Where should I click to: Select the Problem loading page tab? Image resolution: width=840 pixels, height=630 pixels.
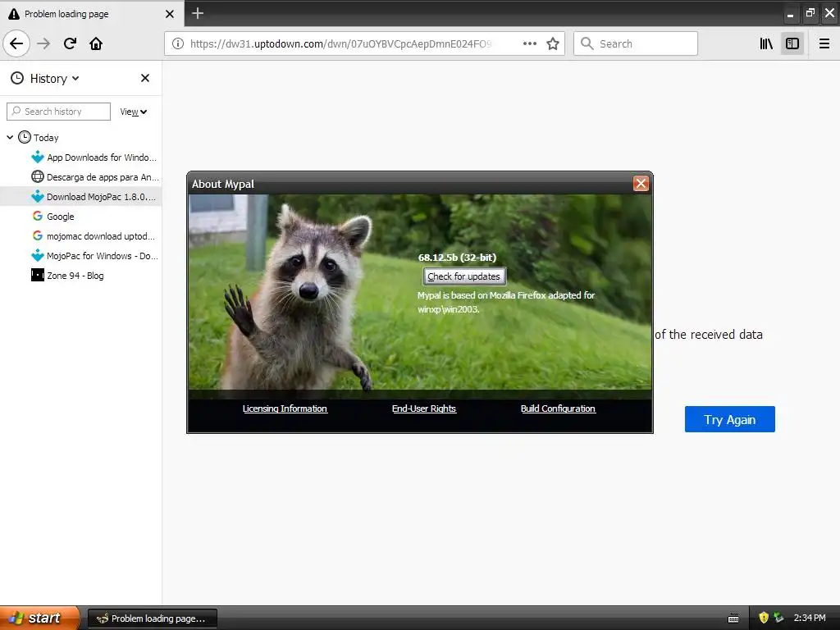(x=92, y=13)
